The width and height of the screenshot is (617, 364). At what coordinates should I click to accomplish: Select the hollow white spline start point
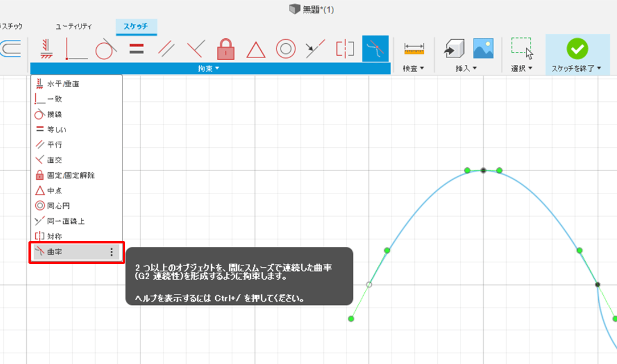(369, 284)
